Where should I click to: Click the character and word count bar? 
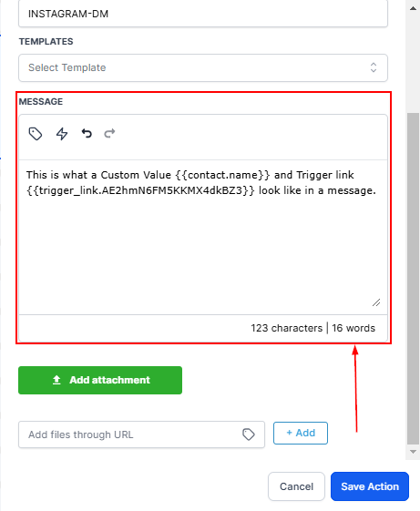tap(203, 328)
